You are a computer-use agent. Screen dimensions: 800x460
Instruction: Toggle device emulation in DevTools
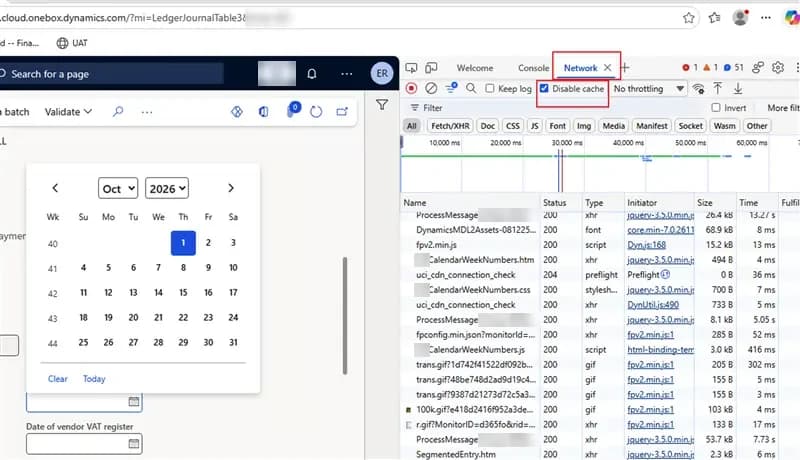tap(431, 68)
